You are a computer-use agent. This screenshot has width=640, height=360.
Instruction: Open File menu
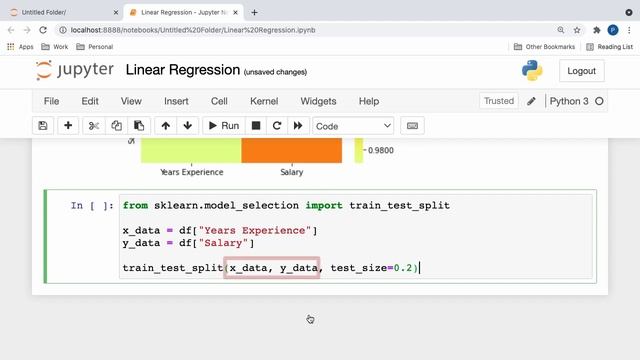51,101
